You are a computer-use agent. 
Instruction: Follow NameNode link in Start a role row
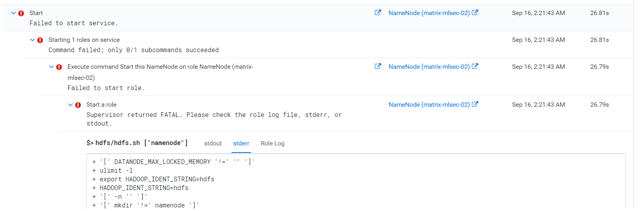point(429,105)
